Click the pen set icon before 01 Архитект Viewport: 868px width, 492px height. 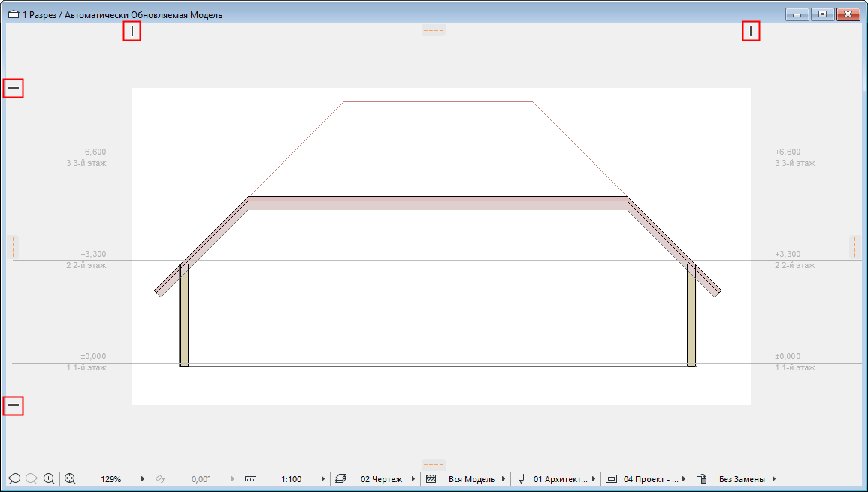521,478
